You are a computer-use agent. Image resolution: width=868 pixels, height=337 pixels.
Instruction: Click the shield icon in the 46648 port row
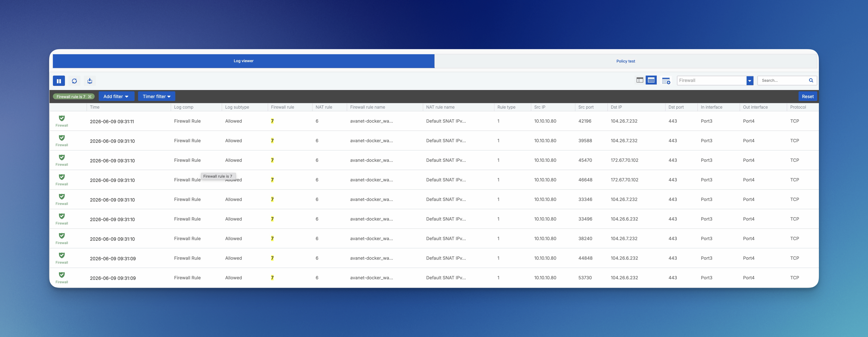tap(62, 177)
